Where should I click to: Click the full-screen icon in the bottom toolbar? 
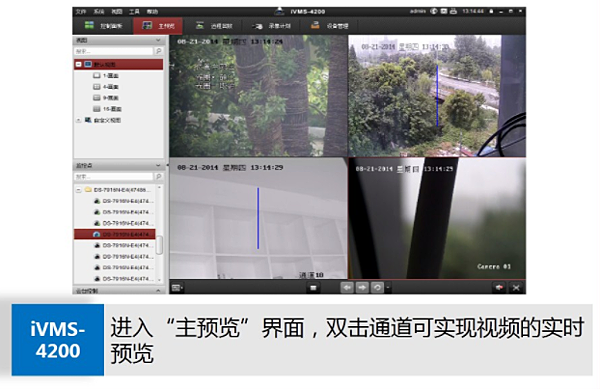point(516,288)
